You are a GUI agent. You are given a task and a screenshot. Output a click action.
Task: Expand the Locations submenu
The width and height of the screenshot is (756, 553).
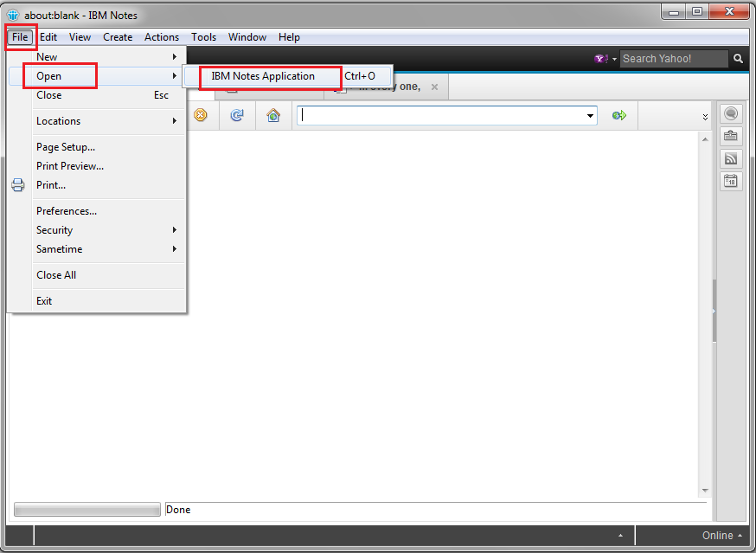pos(175,121)
